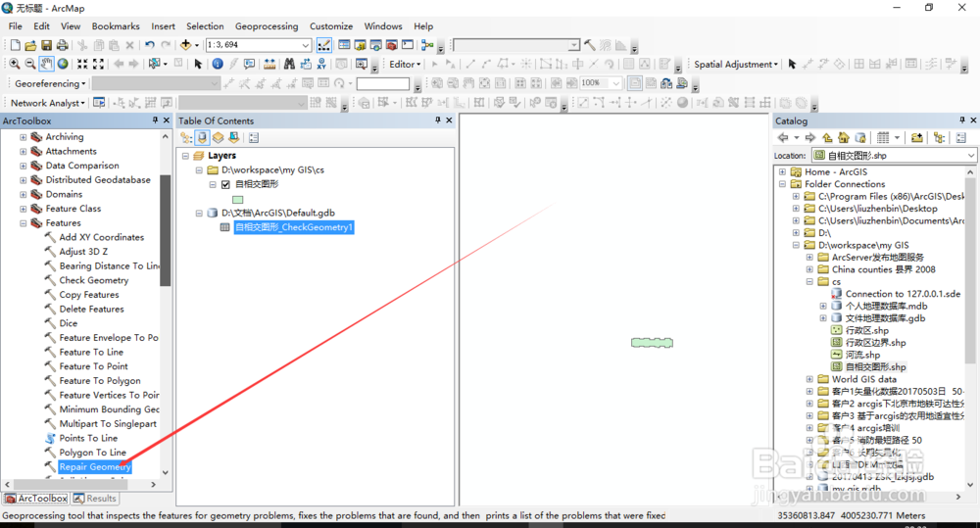Collapse the Layers data frame
Viewport: 980px width, 528px height.
coord(185,156)
